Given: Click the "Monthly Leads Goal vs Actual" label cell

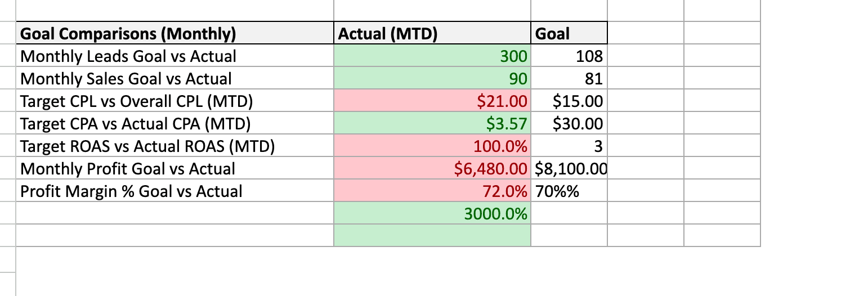Looking at the screenshot, I should (x=175, y=56).
